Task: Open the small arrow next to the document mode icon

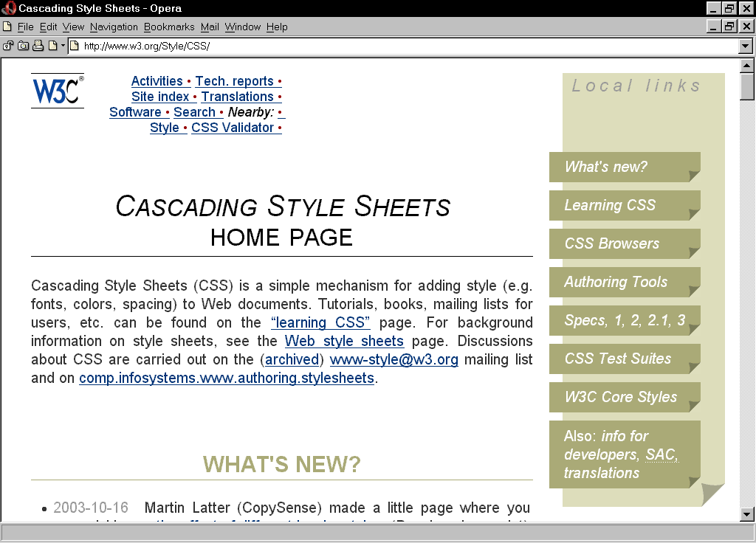Action: (x=63, y=46)
